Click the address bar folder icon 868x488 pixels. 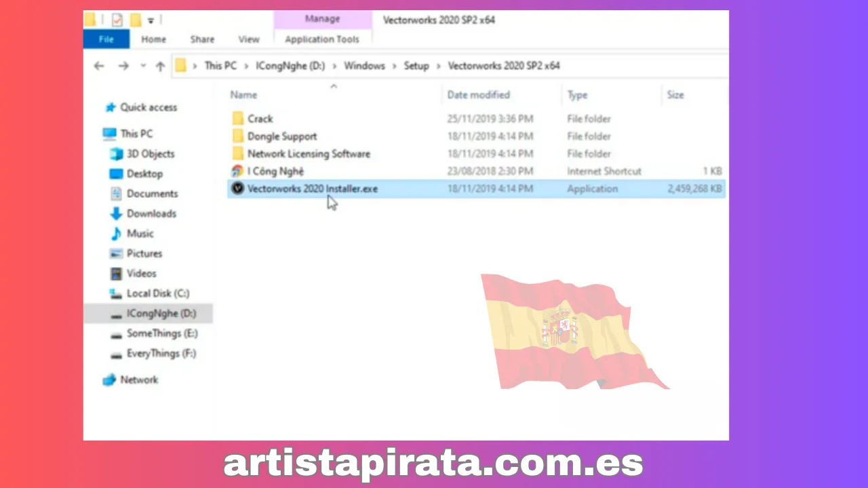180,66
